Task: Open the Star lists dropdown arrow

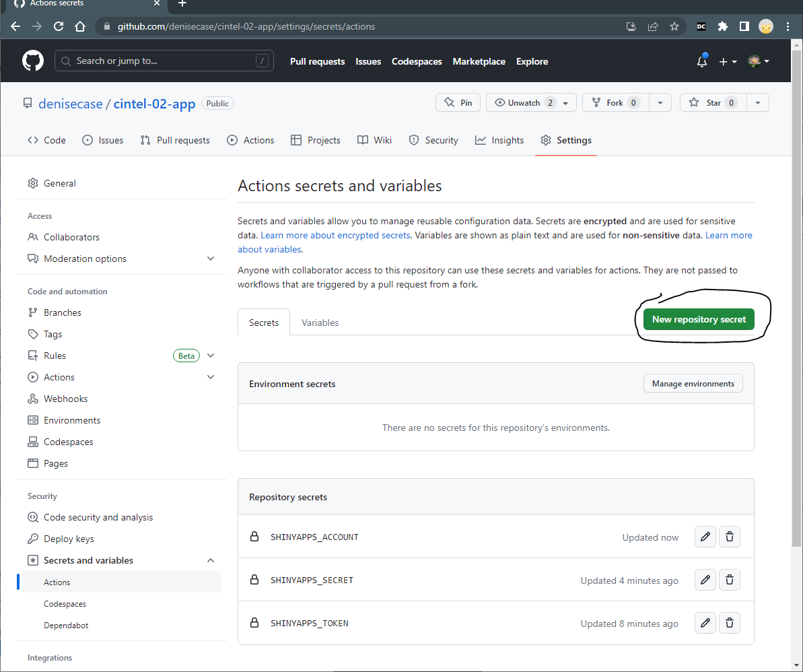Action: pos(758,103)
